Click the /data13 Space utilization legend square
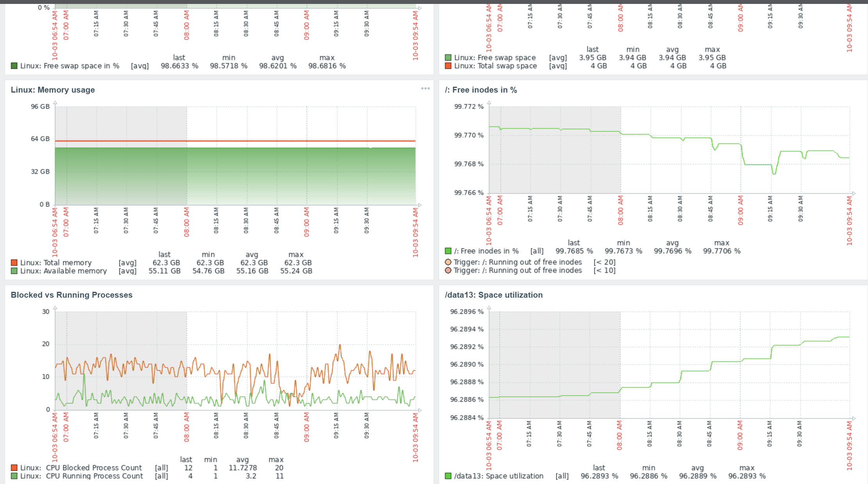The image size is (868, 484). tap(448, 476)
